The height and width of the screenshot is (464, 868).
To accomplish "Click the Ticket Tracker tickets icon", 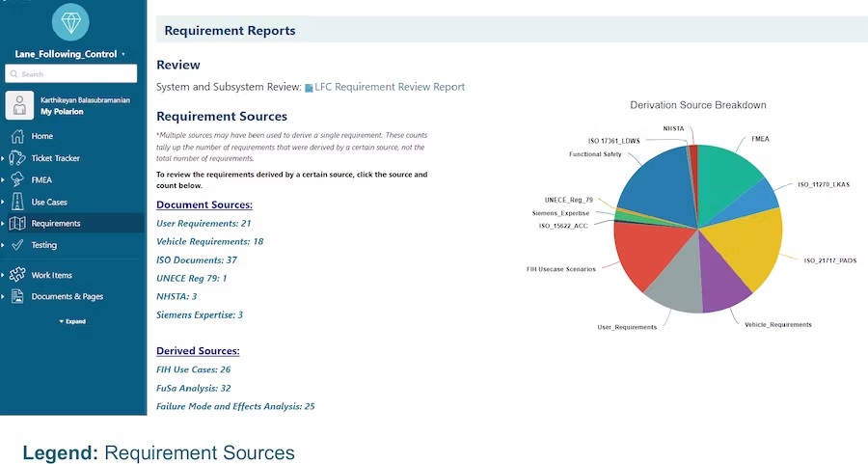I will (17, 158).
